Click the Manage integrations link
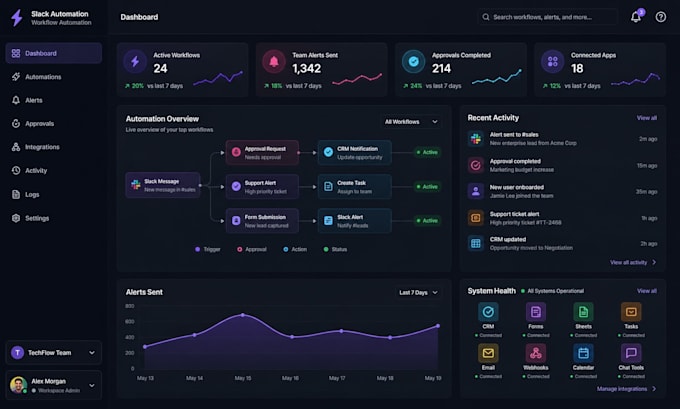 [x=626, y=389]
